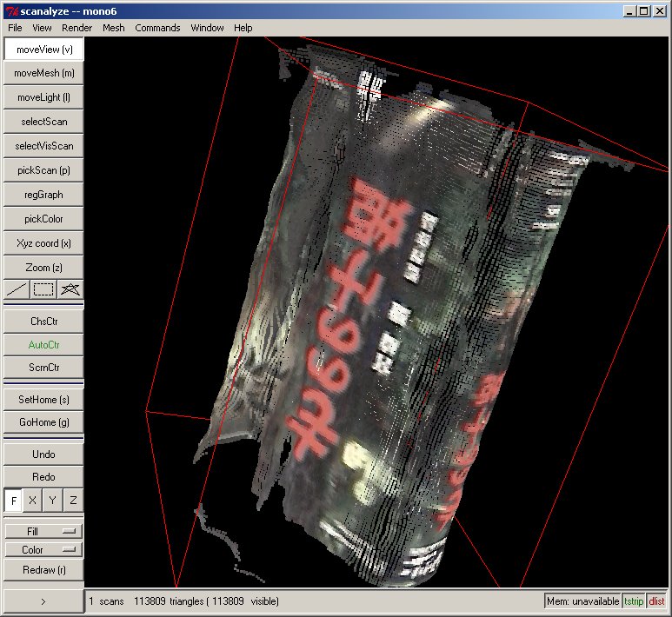The height and width of the screenshot is (617, 672).
Task: Click the crossed-out polygon clear selection icon
Action: click(x=70, y=289)
